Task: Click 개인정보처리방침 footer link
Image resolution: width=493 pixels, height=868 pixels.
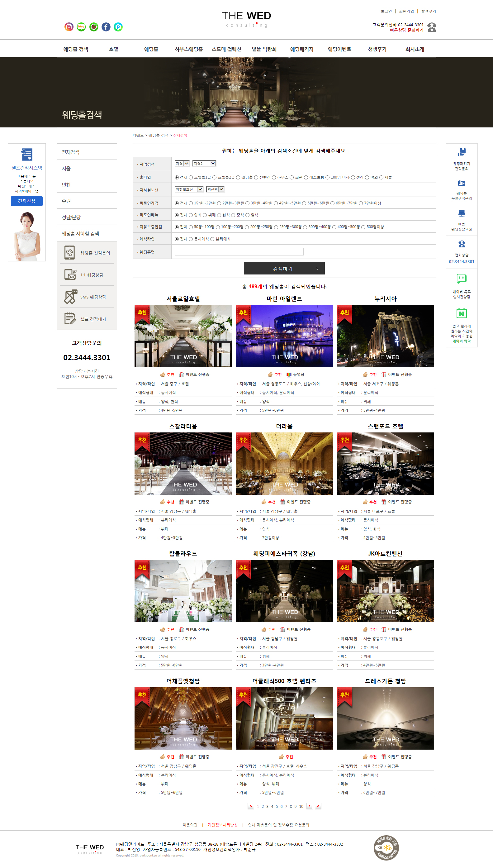Action: click(222, 825)
